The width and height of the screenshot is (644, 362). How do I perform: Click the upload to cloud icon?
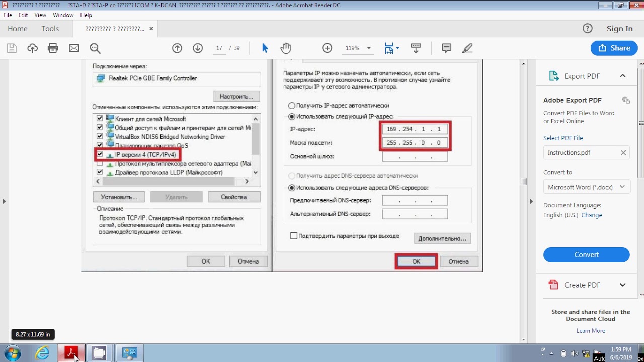point(33,48)
